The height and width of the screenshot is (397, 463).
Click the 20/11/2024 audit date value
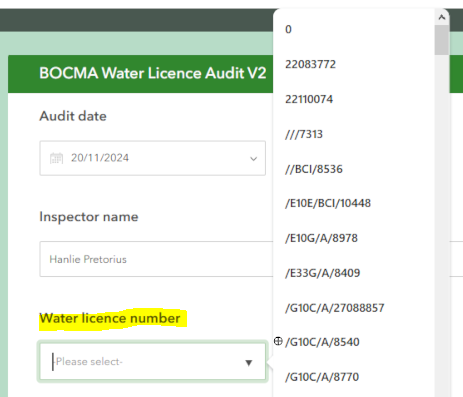[100, 158]
